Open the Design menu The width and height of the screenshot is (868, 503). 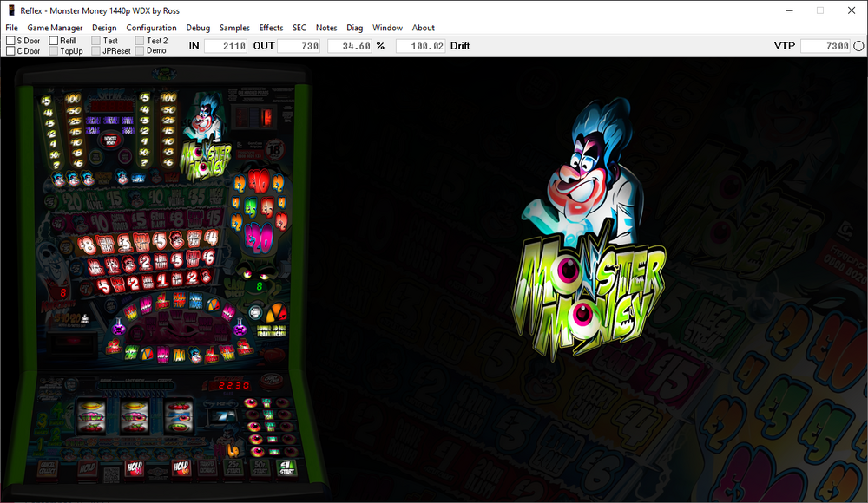click(104, 28)
